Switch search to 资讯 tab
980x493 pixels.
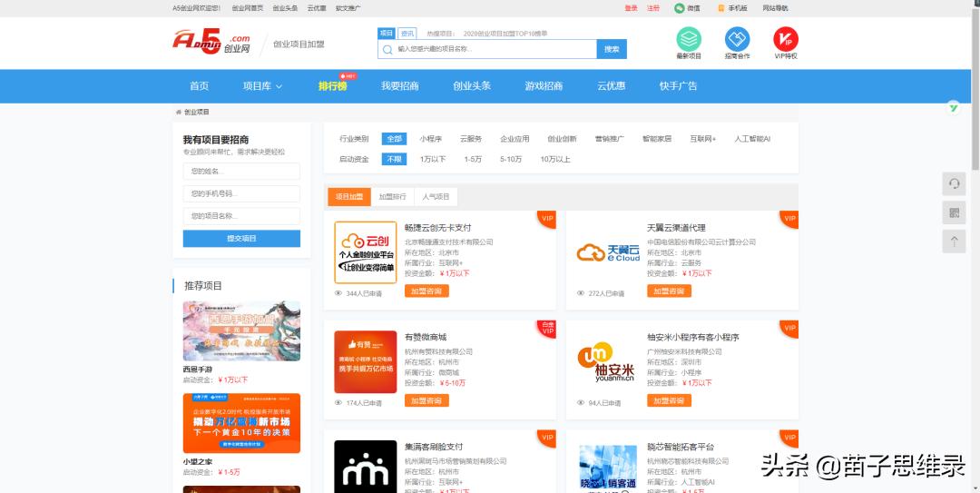pyautogui.click(x=407, y=34)
